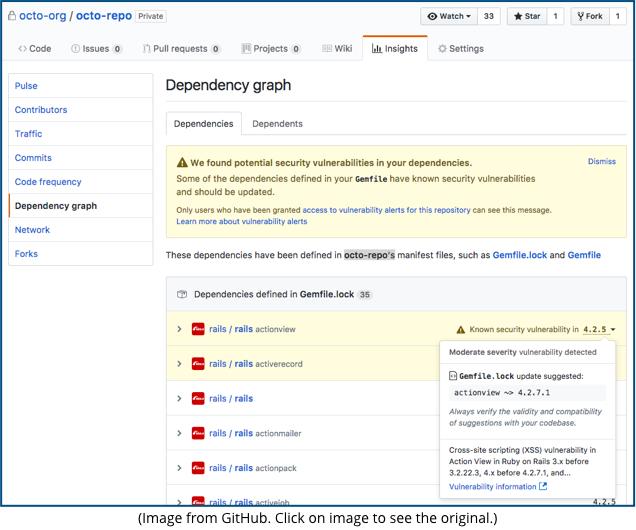Open the Gemfile manifest link
Screen dimensions: 636x530
(584, 255)
